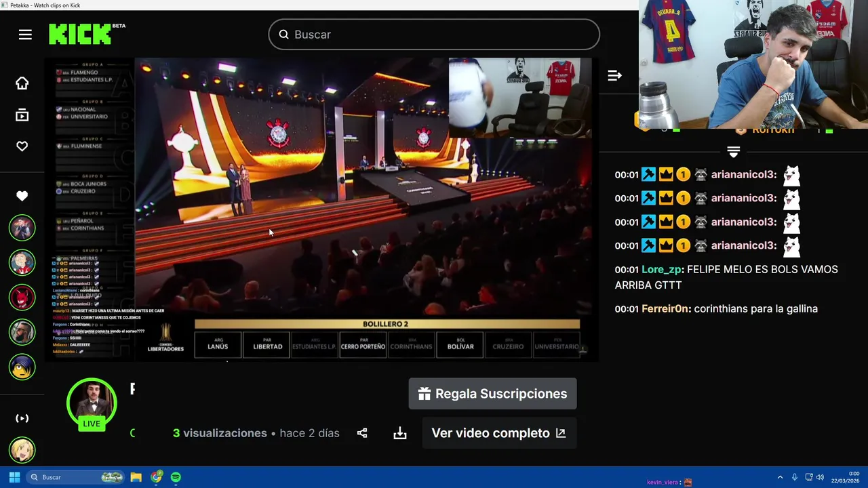Screen dimensions: 868x488
Task: Click ariananicol3 name in first chat message
Action: 744,174
